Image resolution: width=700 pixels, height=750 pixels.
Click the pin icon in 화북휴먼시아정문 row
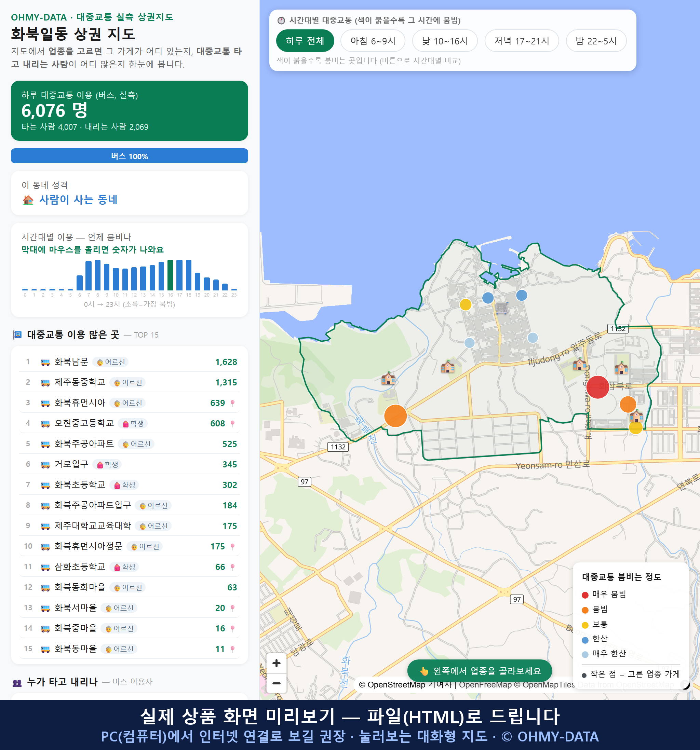tap(232, 546)
